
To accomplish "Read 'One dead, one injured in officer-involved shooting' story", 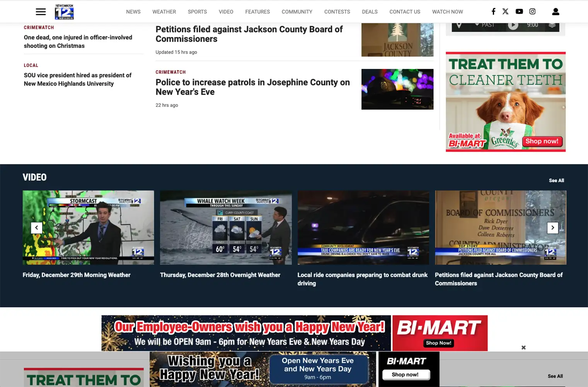I will tap(78, 41).
